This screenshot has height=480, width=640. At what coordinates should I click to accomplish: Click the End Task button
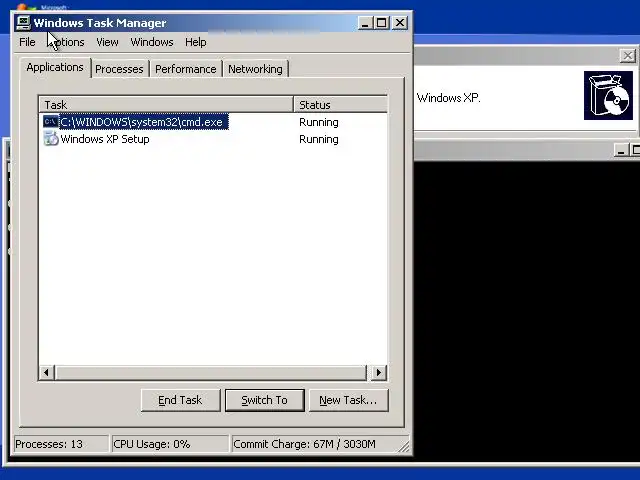[x=180, y=400]
